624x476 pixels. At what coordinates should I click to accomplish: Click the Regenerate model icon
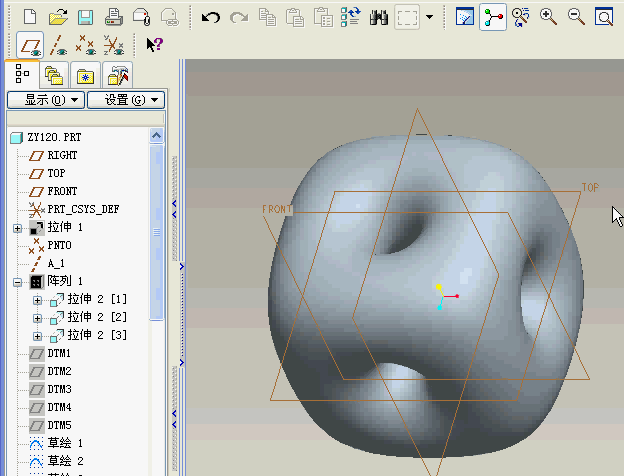[x=351, y=16]
